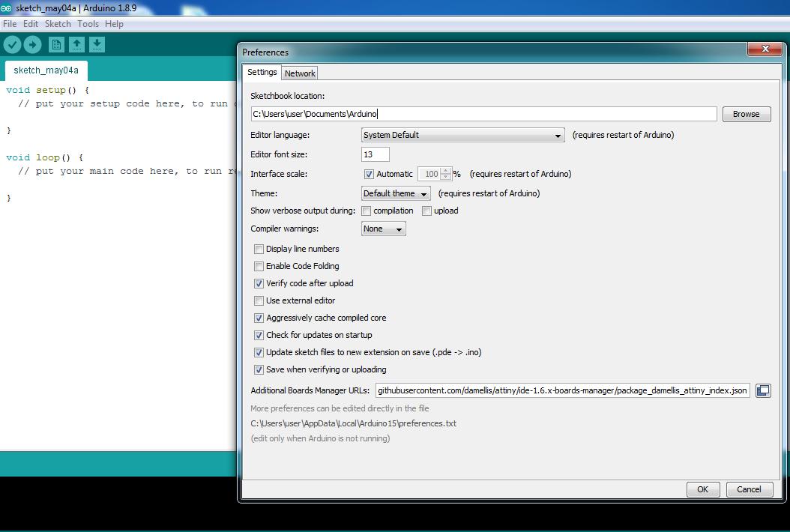Close the Preferences dialog
This screenshot has width=790, height=532.
click(x=765, y=49)
